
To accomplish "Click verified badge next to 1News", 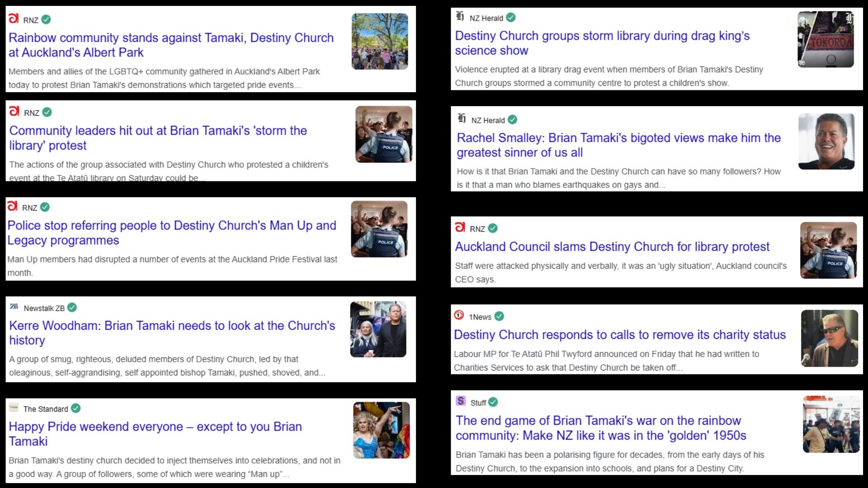I will (499, 316).
